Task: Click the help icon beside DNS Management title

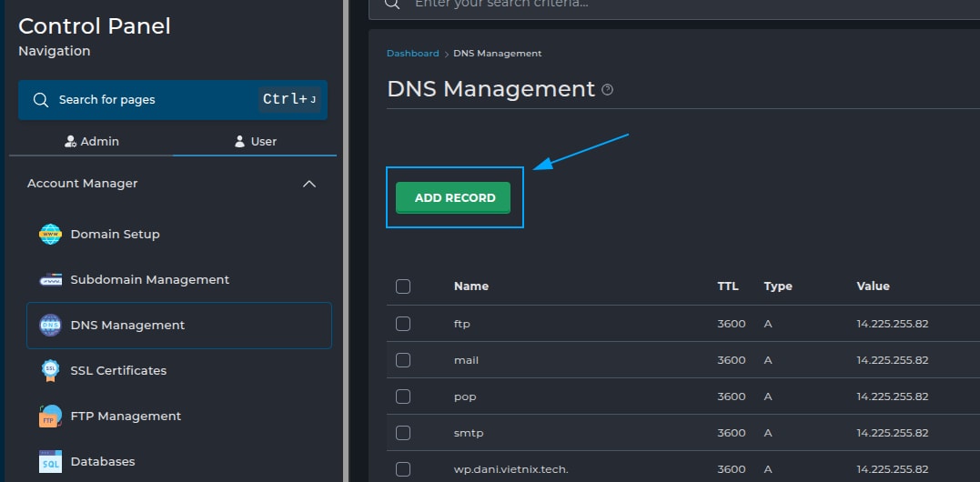Action: 608,90
